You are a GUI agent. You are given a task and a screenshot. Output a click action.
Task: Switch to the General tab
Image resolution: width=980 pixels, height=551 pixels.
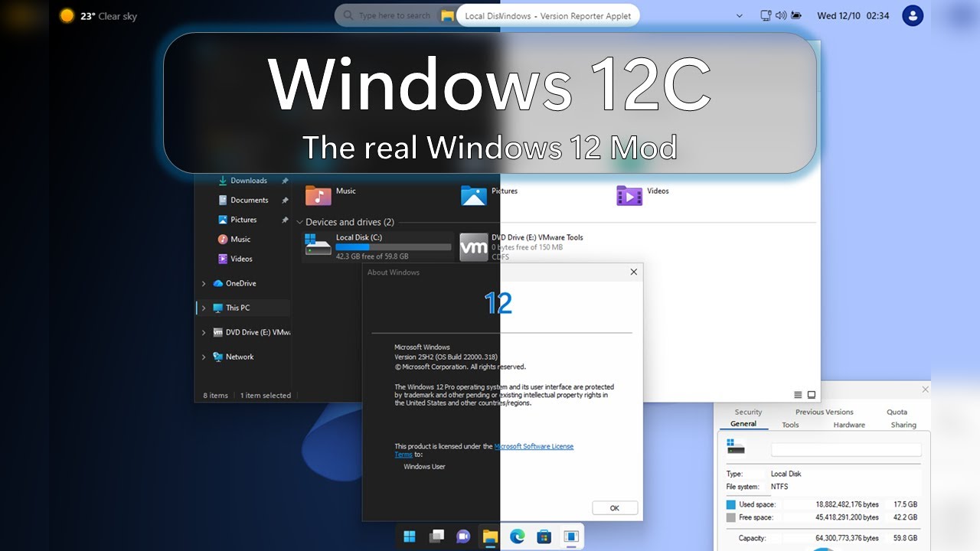(743, 424)
